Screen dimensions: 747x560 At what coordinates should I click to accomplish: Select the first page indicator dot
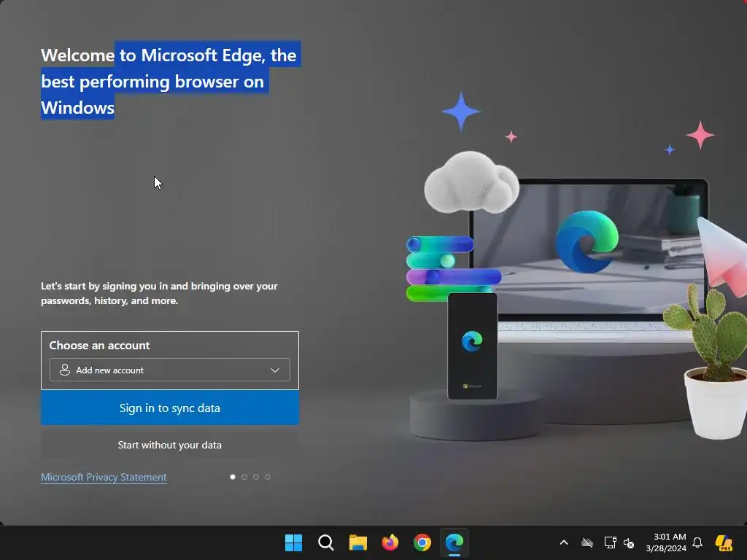coord(233,477)
